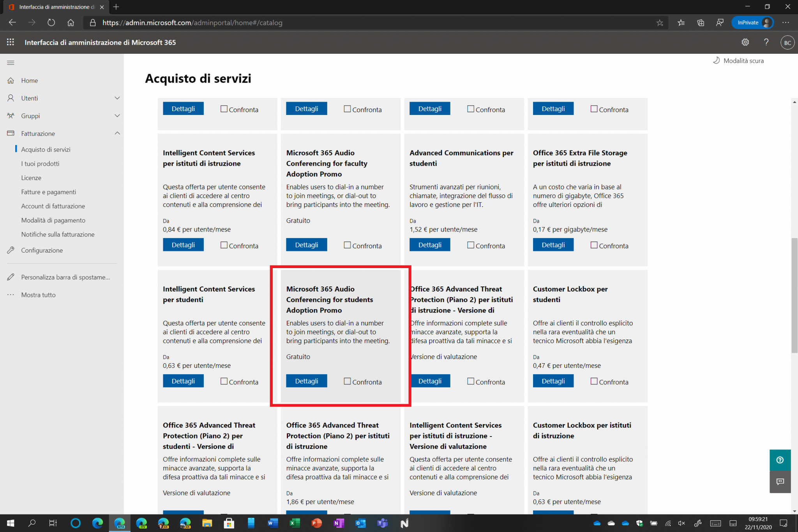Open the floating help bubble bottom right

(x=780, y=460)
